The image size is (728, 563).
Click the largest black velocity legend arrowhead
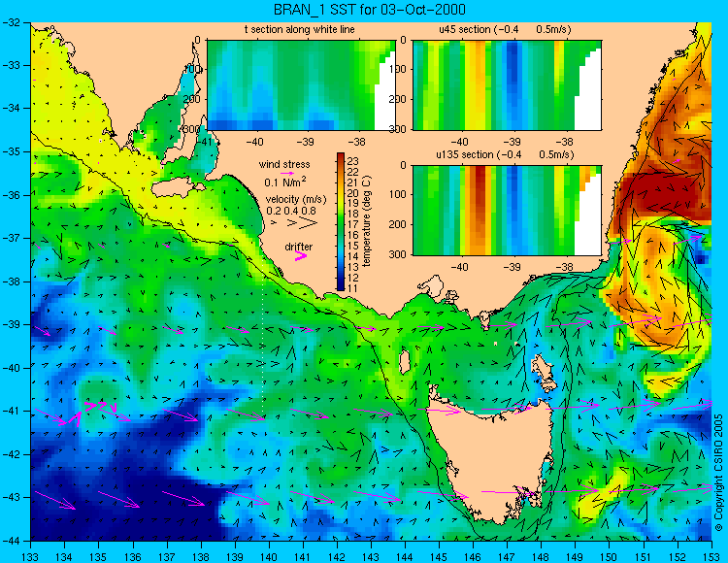point(308,223)
